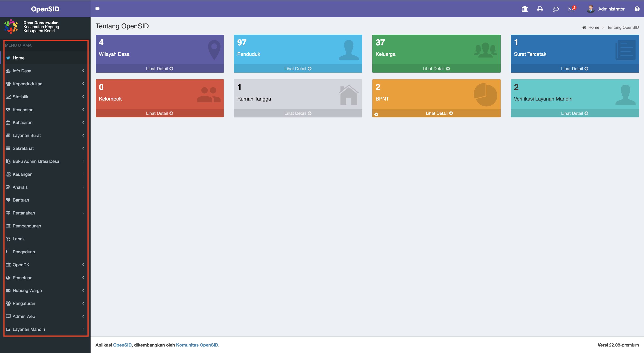Screen dimensions: 644x353
Task: Click the Bantuan heart icon
Action: (x=8, y=200)
